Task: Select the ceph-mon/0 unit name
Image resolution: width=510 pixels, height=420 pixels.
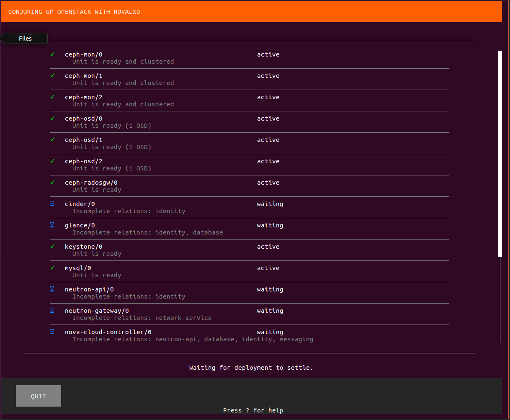Action: 84,54
